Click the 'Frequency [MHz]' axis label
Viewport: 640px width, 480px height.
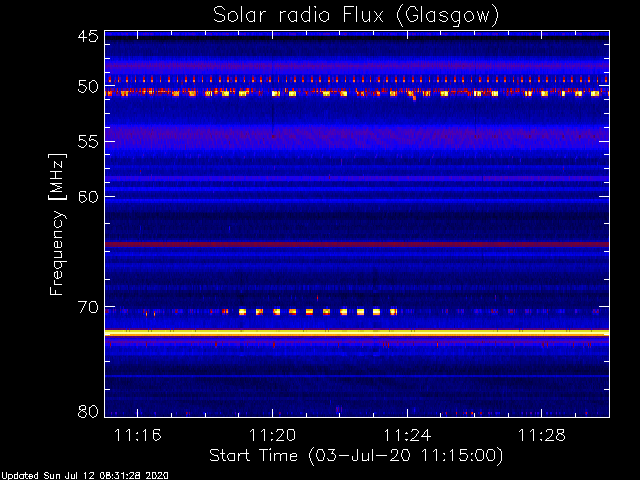[x=57, y=224]
